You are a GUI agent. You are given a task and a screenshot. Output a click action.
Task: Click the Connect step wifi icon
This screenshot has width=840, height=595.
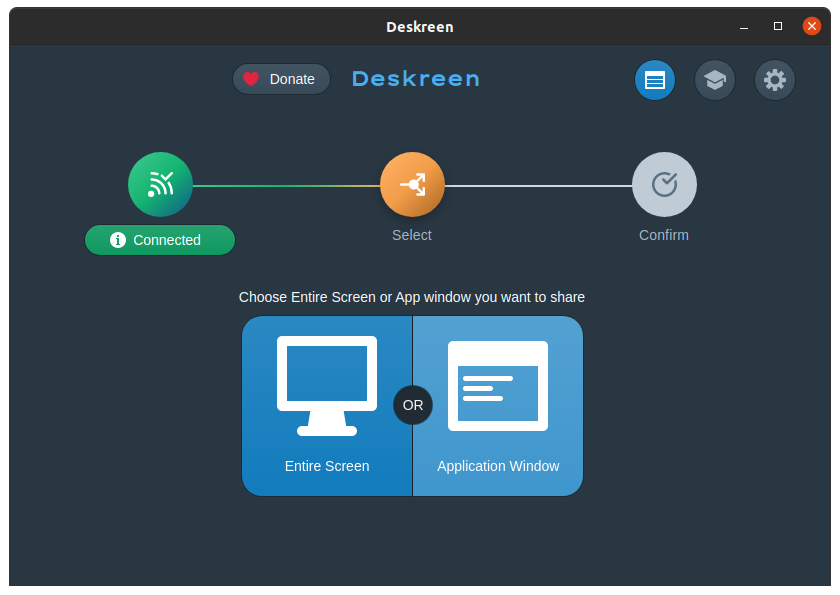[160, 184]
